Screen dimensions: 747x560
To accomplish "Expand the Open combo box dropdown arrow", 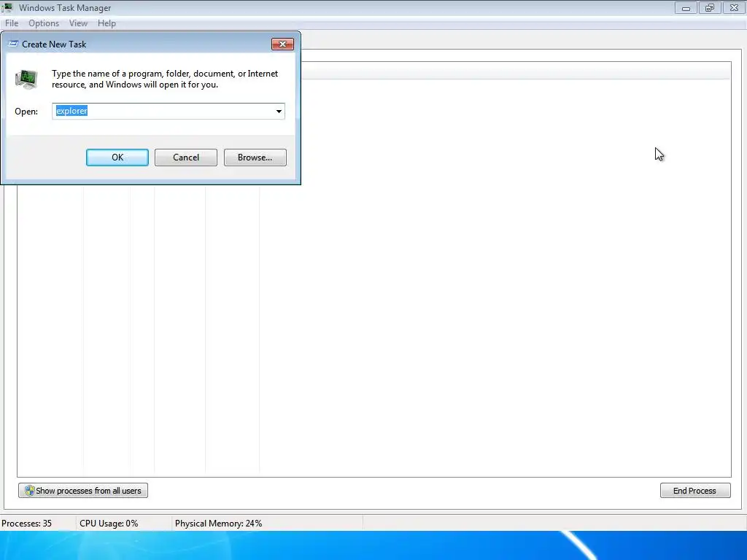I will (x=279, y=112).
